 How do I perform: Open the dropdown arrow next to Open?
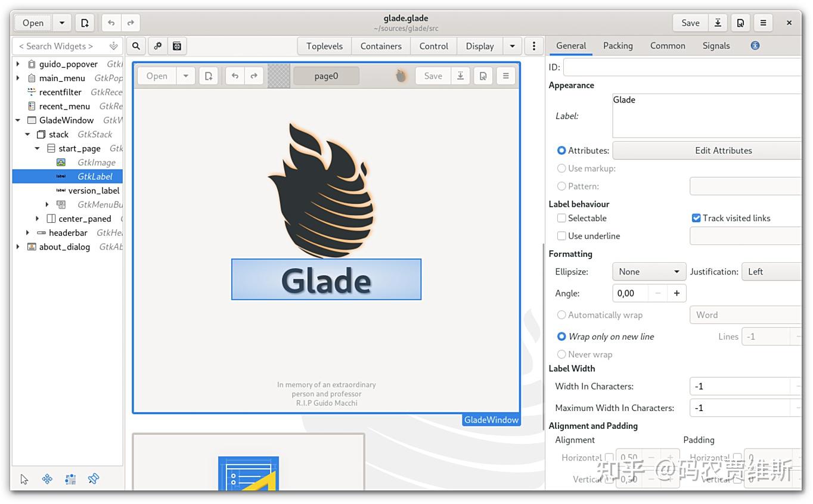[61, 23]
